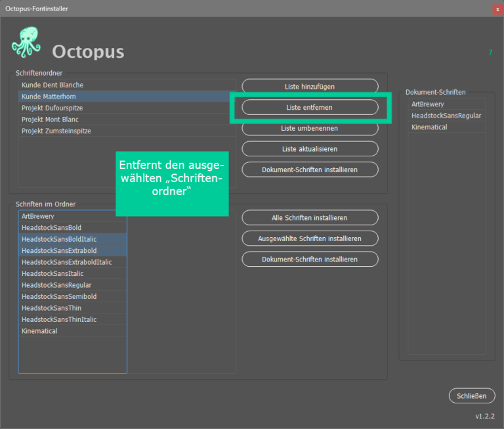
Task: Select HeadstockSansRegular in Dokument-Schriften list
Action: [x=447, y=116]
